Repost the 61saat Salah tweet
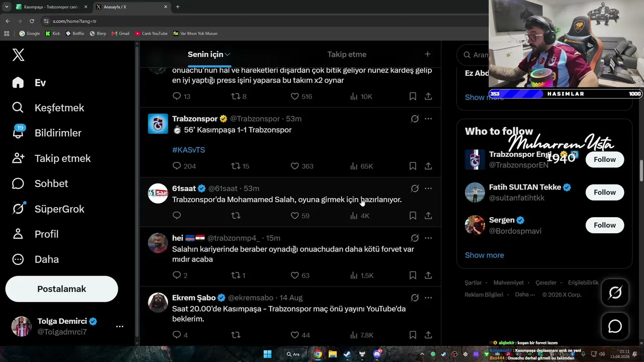The image size is (644, 362). pos(235,216)
